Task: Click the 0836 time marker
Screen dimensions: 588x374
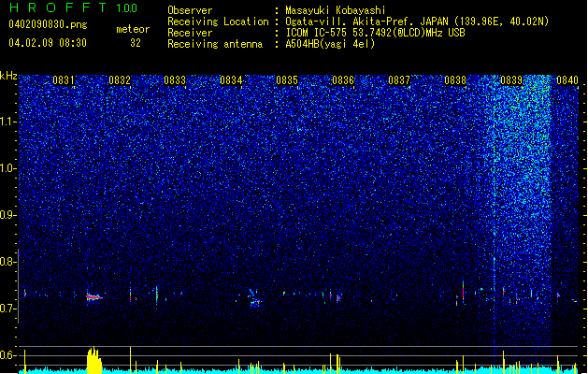Action: point(343,80)
